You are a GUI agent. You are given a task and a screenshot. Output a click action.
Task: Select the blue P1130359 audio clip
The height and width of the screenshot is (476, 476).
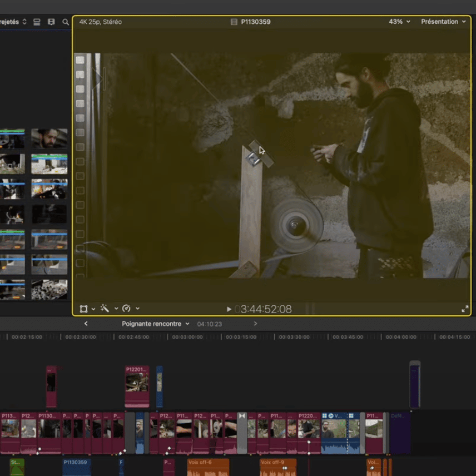pyautogui.click(x=77, y=467)
